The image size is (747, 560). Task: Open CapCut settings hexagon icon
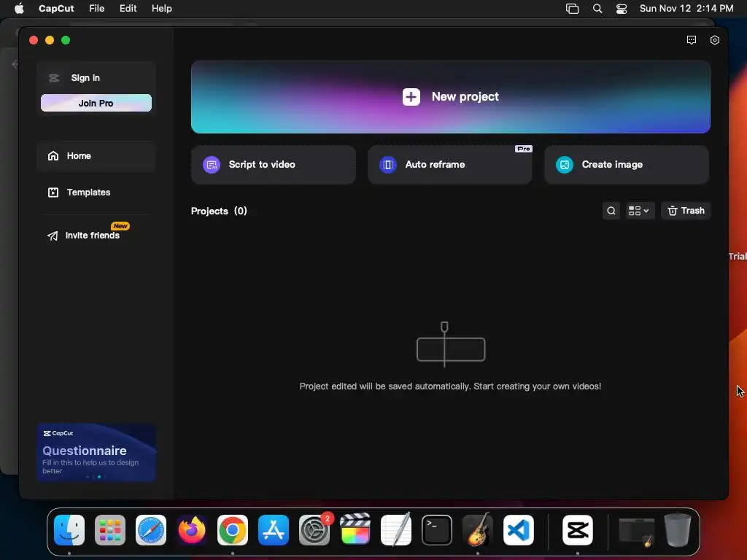pos(715,40)
